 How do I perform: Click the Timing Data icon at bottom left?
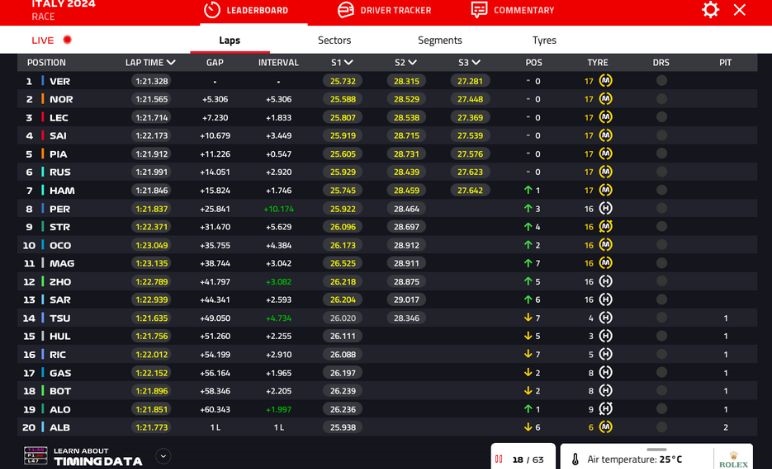point(34,457)
